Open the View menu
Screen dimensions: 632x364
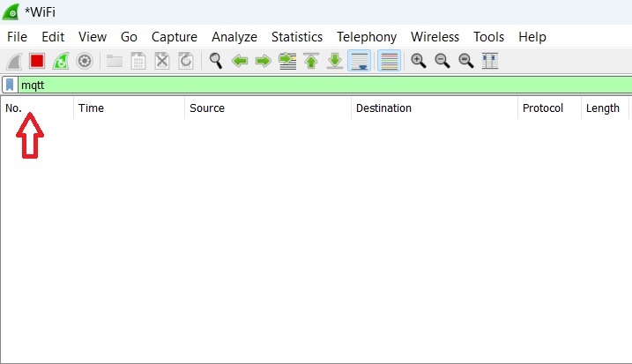(x=93, y=37)
